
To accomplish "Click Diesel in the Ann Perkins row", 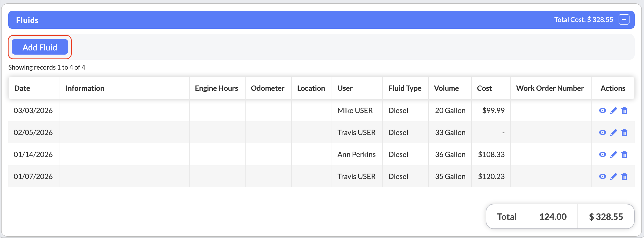I will pos(398,154).
